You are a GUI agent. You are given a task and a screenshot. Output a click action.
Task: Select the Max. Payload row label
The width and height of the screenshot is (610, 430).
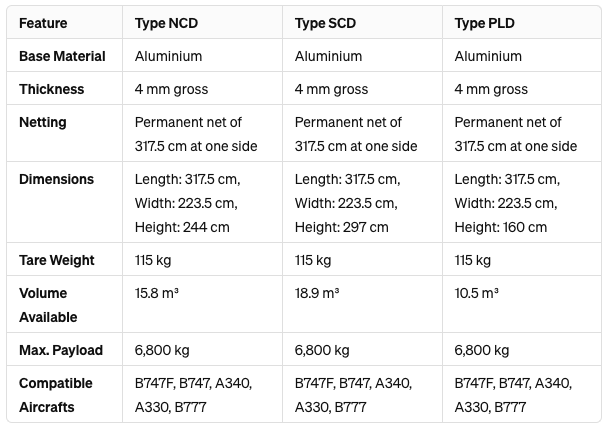[61, 350]
